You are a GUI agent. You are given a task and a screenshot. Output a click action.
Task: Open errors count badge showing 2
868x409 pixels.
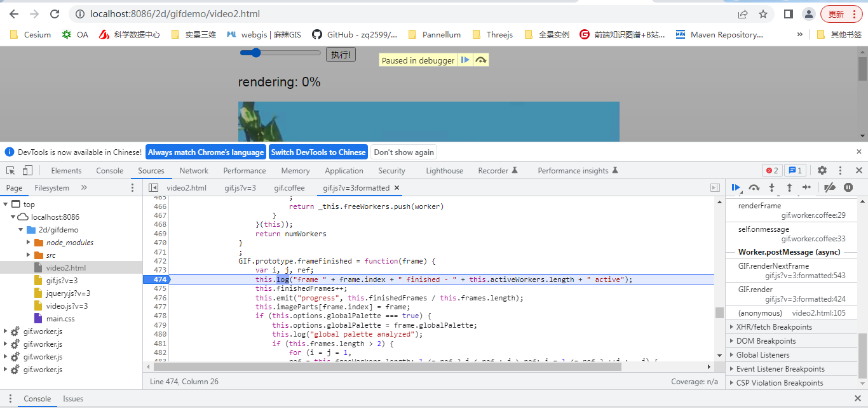[x=772, y=170]
